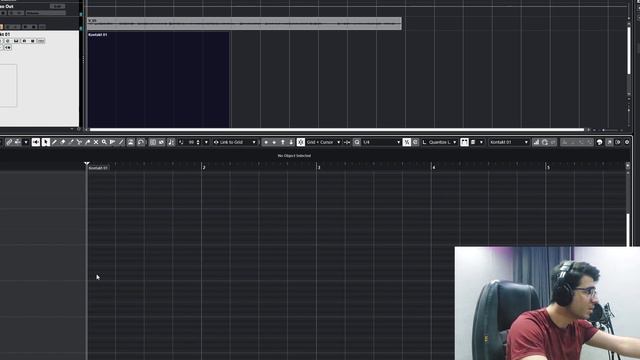Viewport: 640px width, 360px height.
Task: Toggle the Acoustic Feedback speaker icon
Action: pos(36,142)
